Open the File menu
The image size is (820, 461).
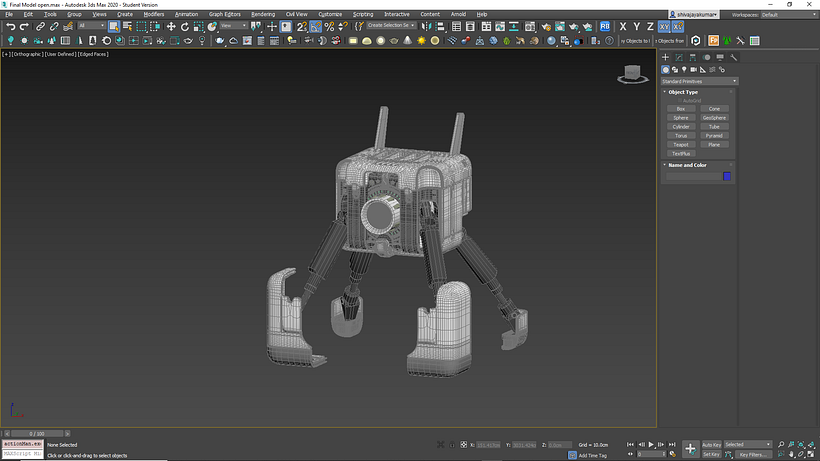9,14
